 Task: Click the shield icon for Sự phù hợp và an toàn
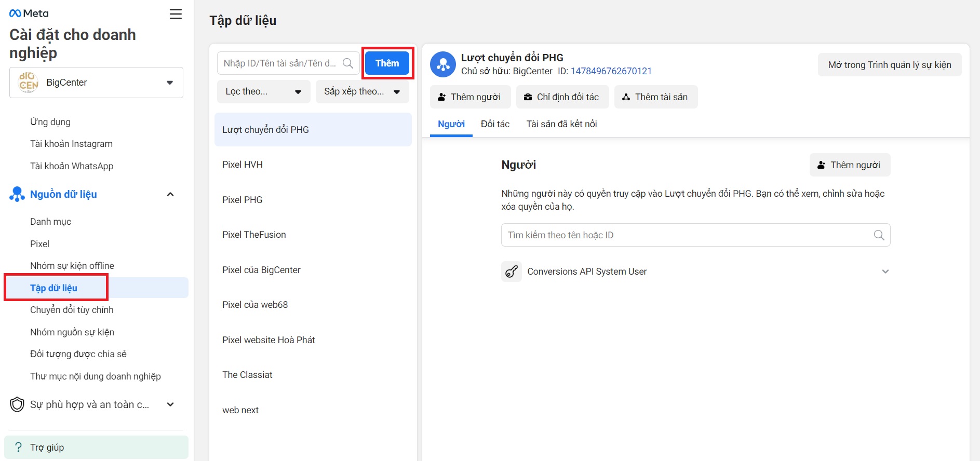pyautogui.click(x=17, y=404)
